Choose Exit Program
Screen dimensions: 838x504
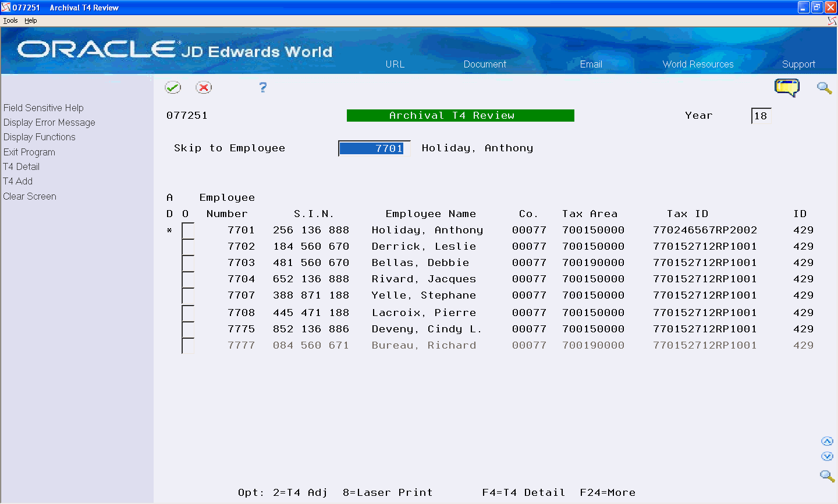point(29,152)
